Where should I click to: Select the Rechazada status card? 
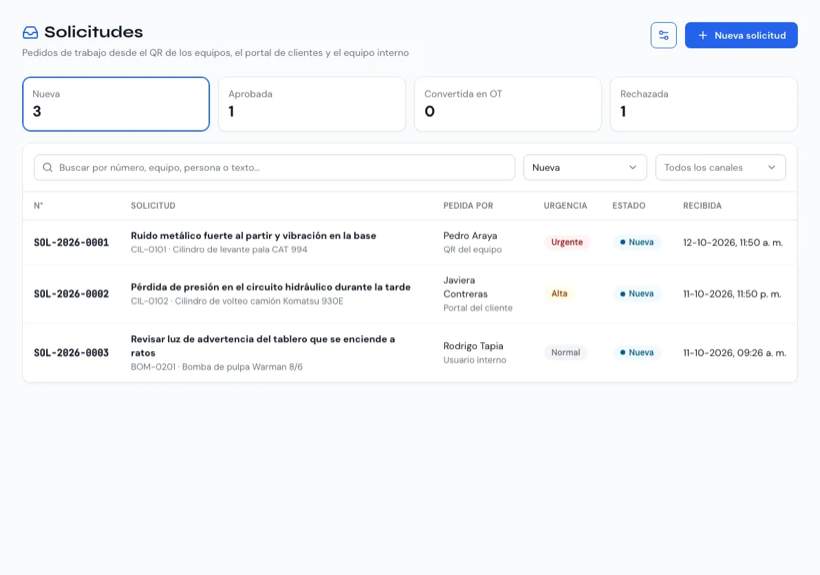[703, 104]
